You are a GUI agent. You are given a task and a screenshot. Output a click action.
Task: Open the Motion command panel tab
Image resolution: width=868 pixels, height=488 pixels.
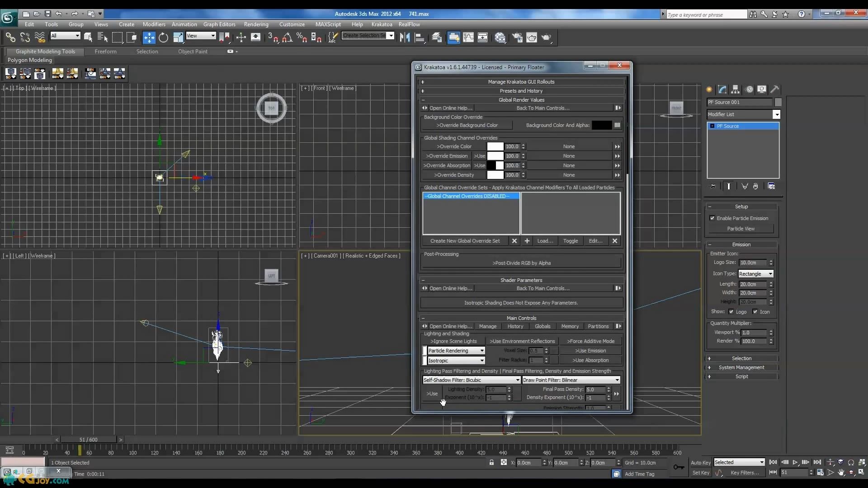(749, 89)
